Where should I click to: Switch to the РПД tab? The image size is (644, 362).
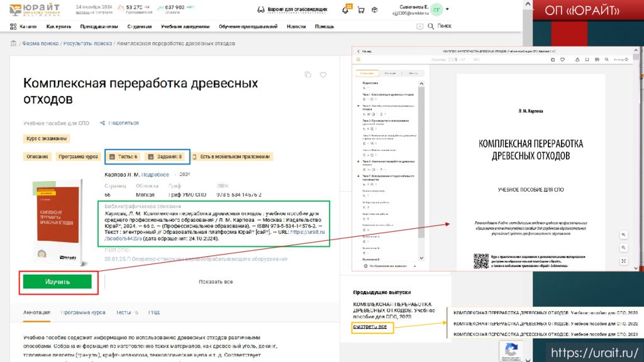pos(154,312)
